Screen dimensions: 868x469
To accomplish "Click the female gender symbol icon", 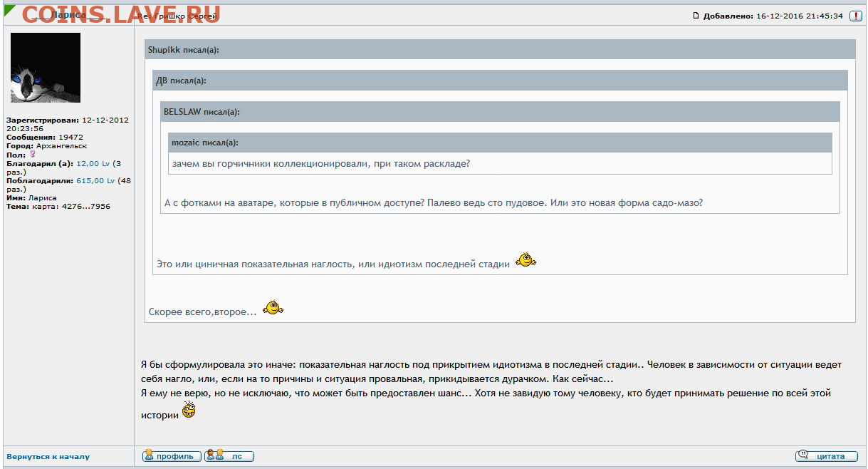I will [32, 155].
